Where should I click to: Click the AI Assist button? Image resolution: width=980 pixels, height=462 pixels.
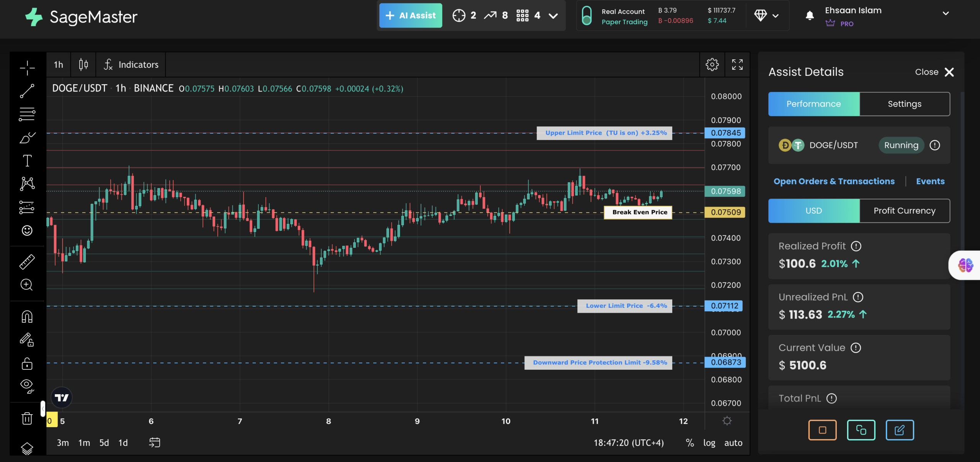(410, 16)
